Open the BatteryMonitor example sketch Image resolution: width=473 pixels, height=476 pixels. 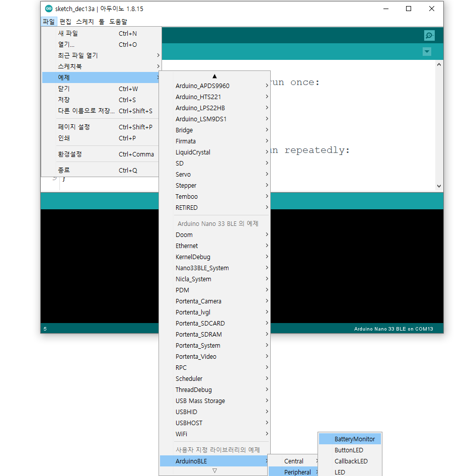coord(350,439)
